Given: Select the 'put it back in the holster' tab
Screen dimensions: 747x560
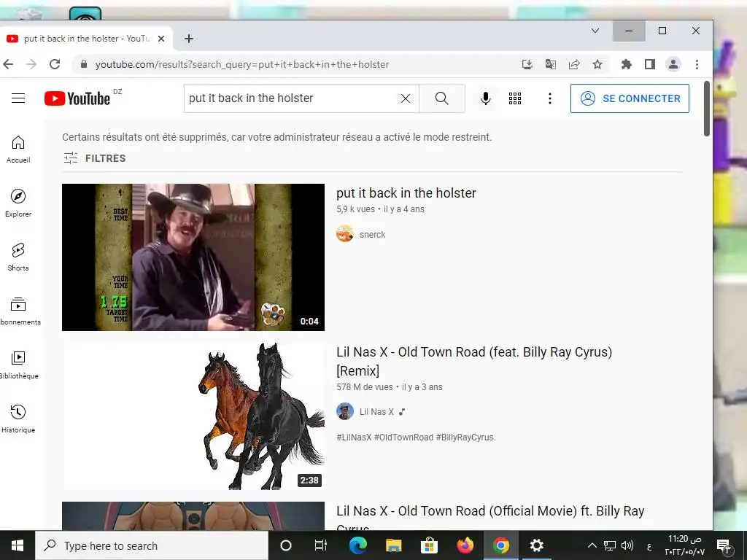Looking at the screenshot, I should (88, 39).
